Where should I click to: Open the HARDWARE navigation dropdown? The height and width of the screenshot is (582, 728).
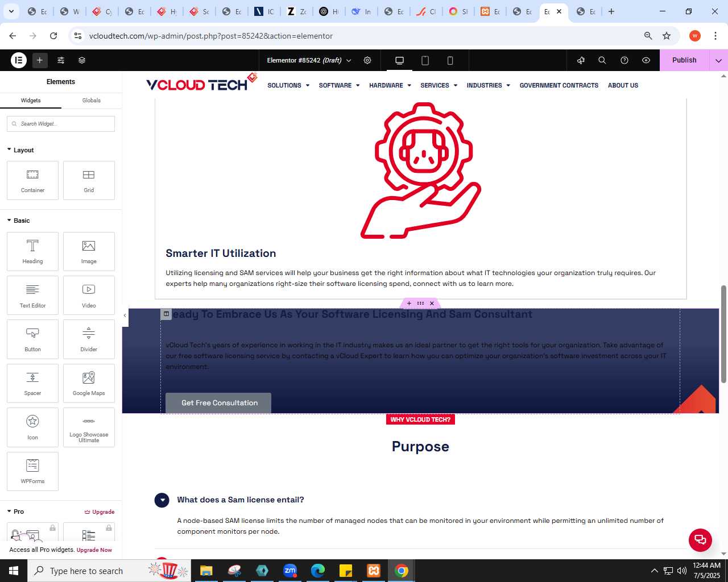tap(390, 85)
